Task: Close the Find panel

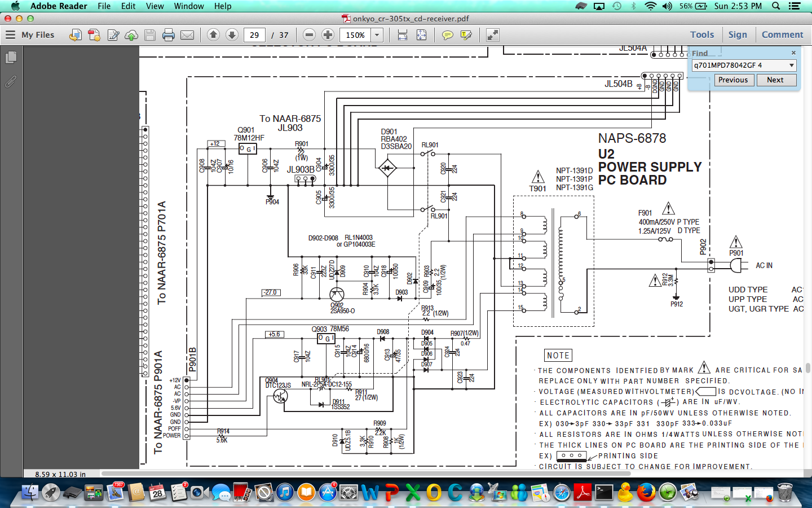Action: pos(793,53)
